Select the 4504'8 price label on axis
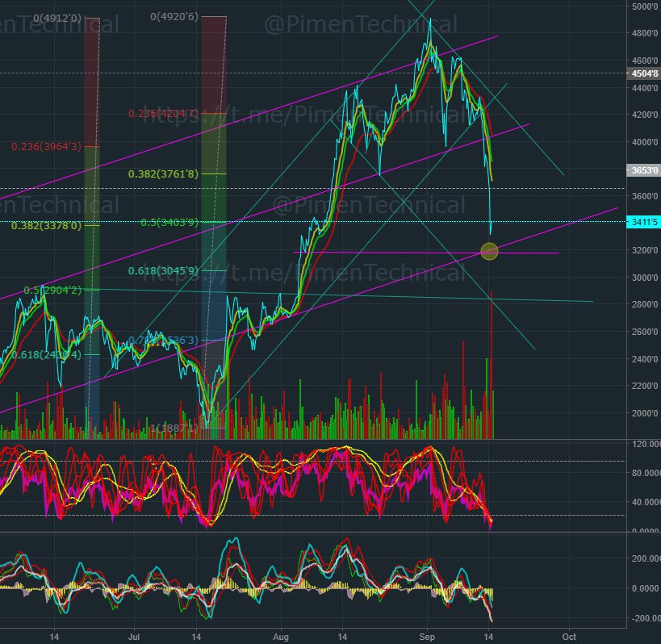The width and height of the screenshot is (661, 644). [x=644, y=73]
